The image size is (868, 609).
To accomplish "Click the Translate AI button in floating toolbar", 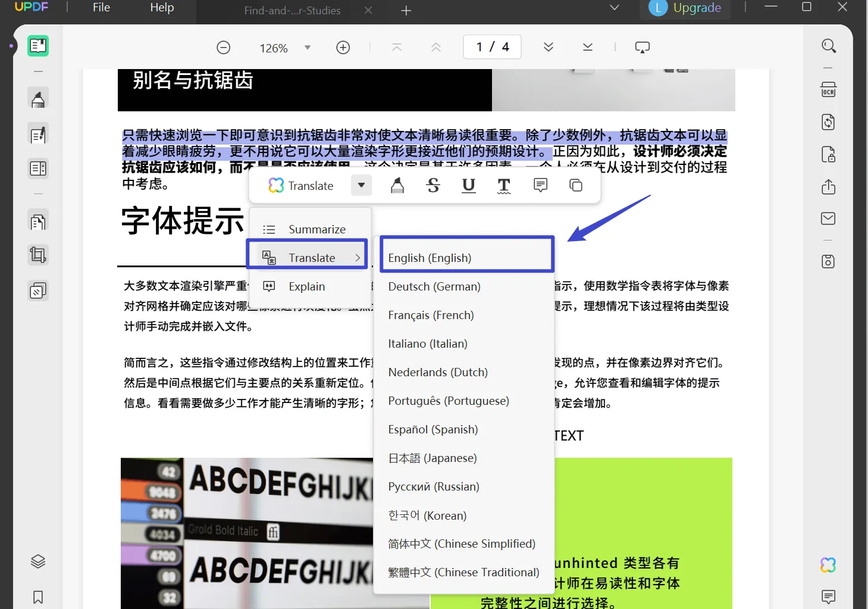I will [x=301, y=186].
